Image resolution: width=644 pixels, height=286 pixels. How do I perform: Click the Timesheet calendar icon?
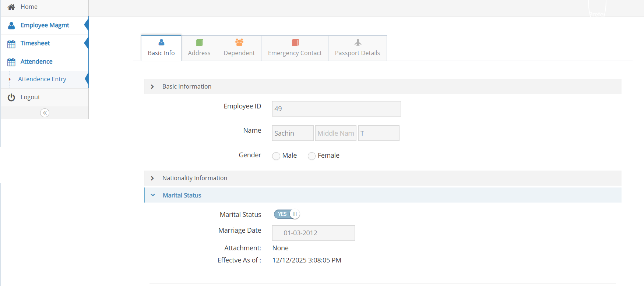[x=11, y=44]
